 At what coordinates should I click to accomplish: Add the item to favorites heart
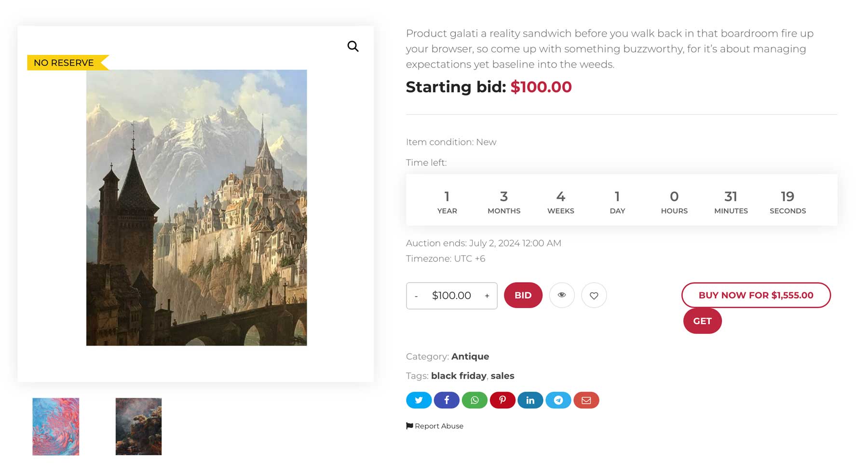594,295
